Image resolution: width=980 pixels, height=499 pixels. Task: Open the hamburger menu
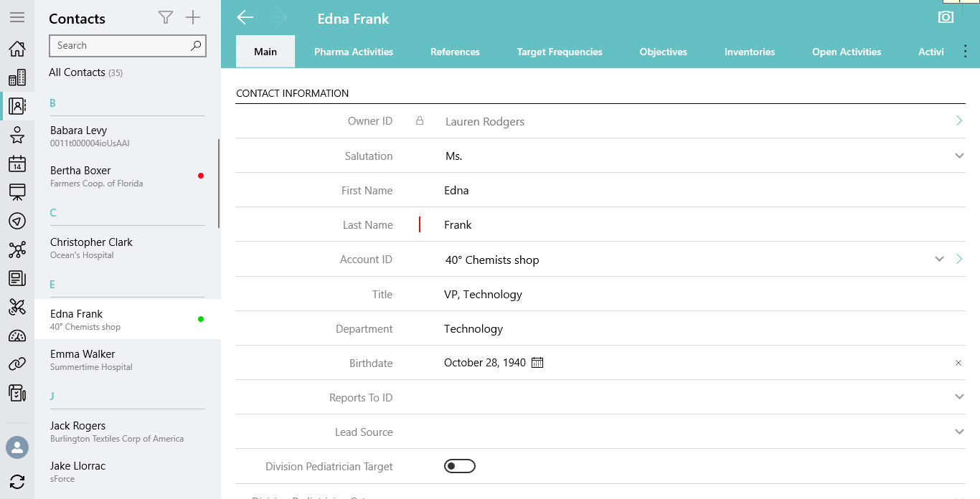tap(17, 17)
